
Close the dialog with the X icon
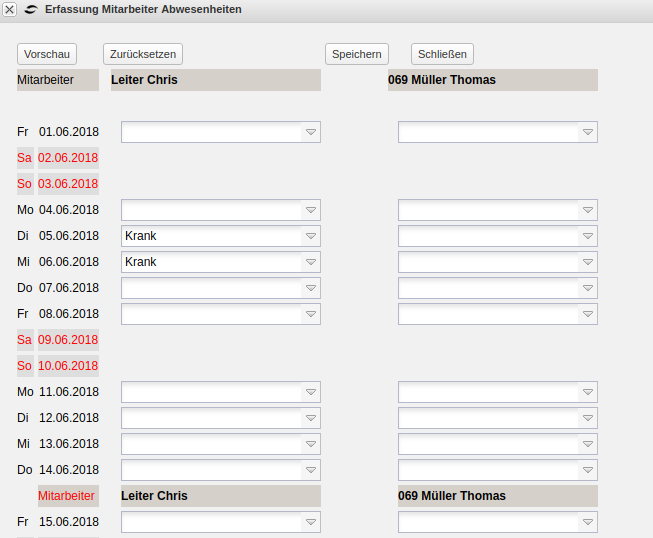(x=10, y=9)
